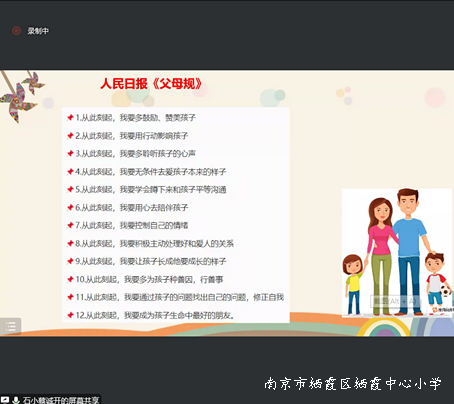
Task: Click line 3 about 聆听孩子的心声
Action: [x=135, y=154]
